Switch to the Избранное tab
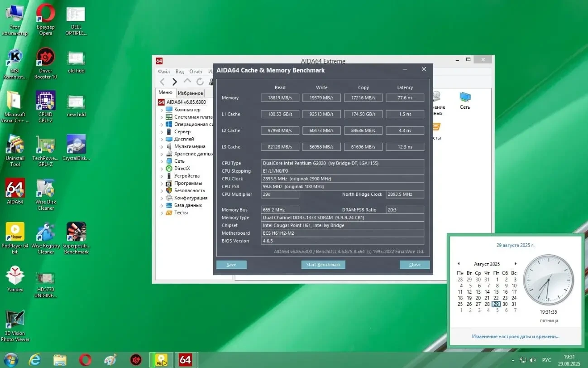Viewport: 588px width, 368px height. (x=190, y=92)
